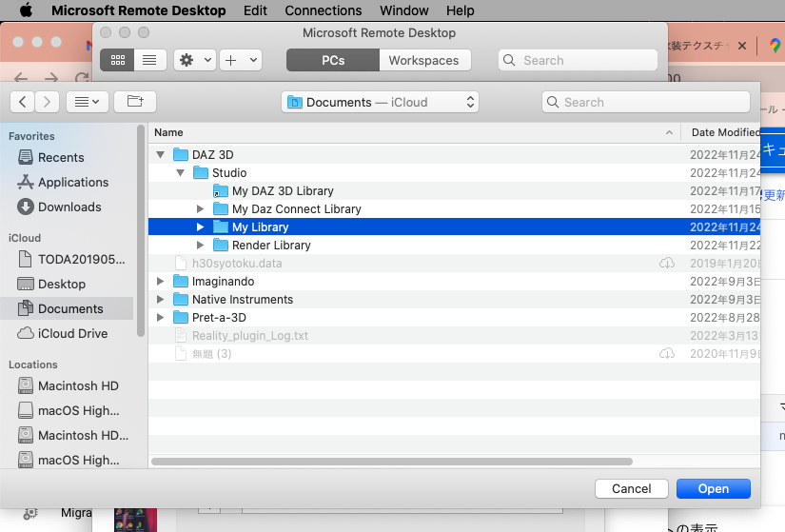Expand the Native Instruments folder
This screenshot has width=785, height=532.
160,299
